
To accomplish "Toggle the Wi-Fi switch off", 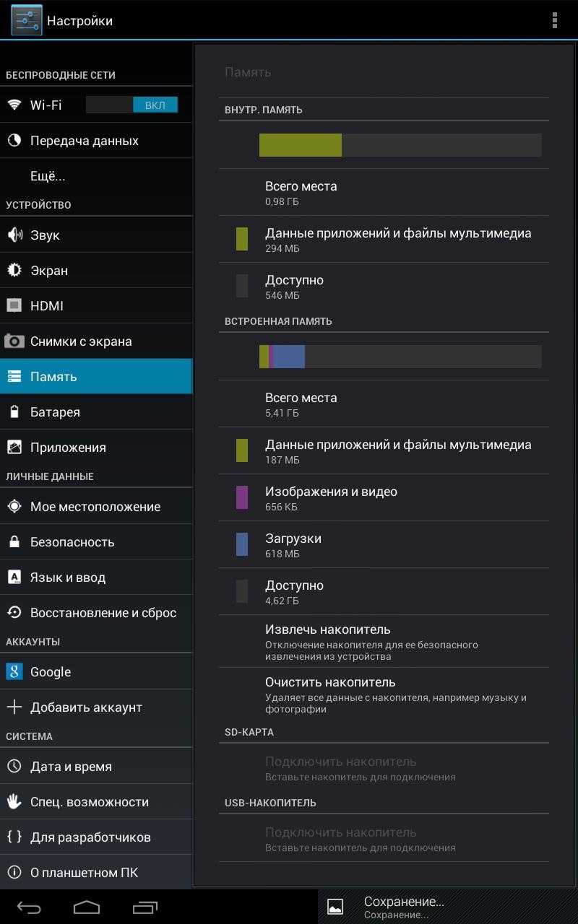I will tap(131, 105).
